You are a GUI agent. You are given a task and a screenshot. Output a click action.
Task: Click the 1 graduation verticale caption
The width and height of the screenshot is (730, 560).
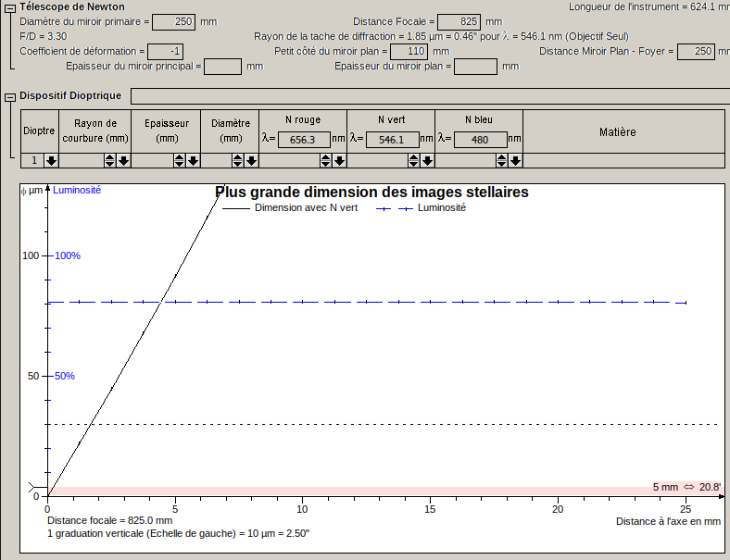tap(179, 534)
